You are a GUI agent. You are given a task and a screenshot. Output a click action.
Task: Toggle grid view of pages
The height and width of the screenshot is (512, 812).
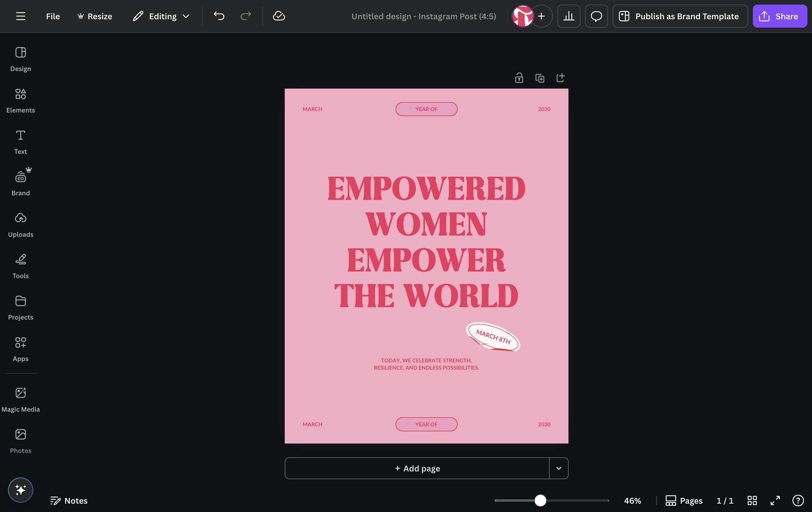[752, 500]
